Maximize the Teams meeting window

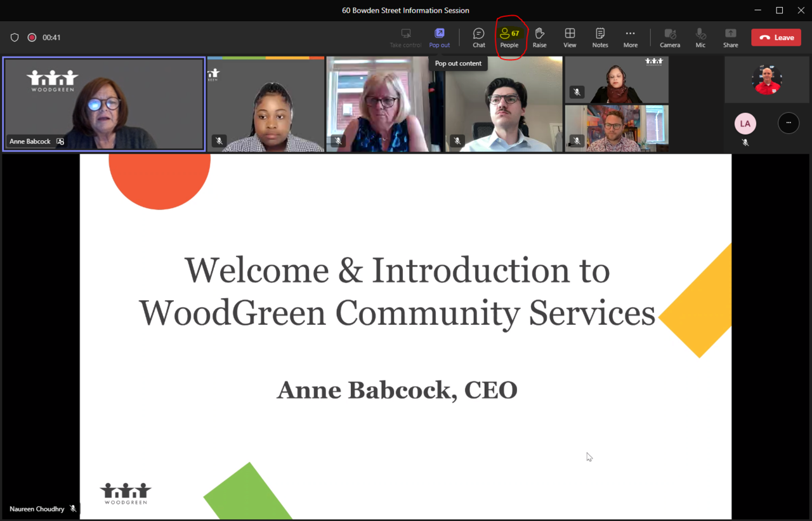coord(780,10)
